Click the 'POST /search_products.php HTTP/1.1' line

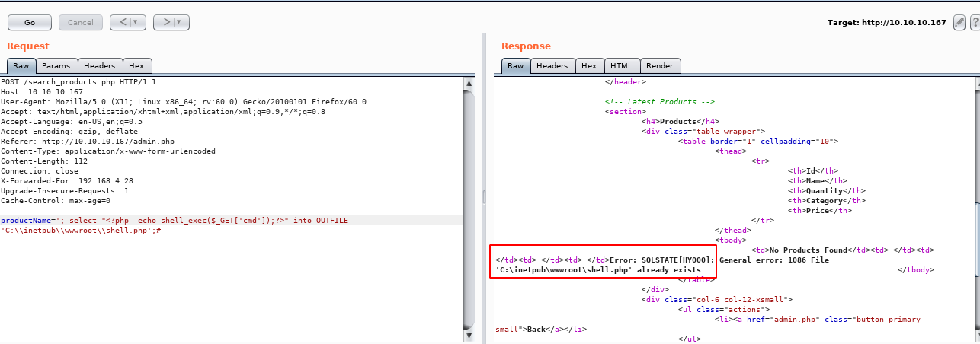click(78, 81)
